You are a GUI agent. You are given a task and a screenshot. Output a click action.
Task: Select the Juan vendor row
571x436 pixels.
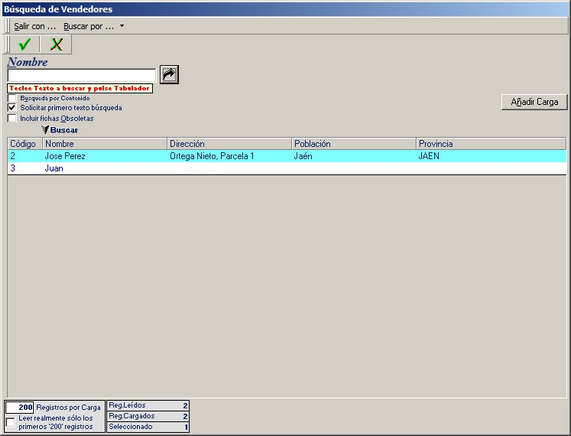(287, 168)
